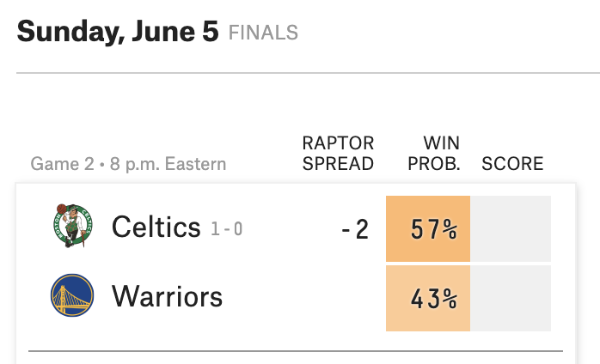
Task: Open the Warriors team name link
Action: point(167,297)
